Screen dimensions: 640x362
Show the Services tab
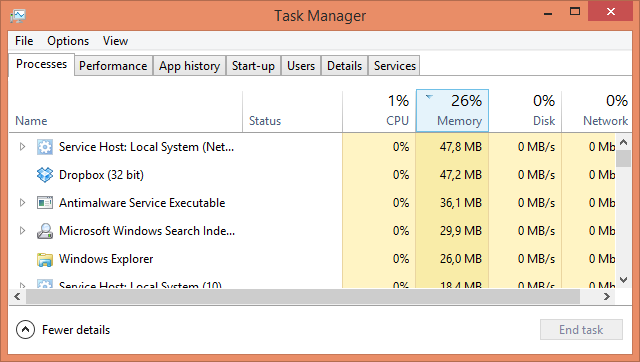coord(394,66)
